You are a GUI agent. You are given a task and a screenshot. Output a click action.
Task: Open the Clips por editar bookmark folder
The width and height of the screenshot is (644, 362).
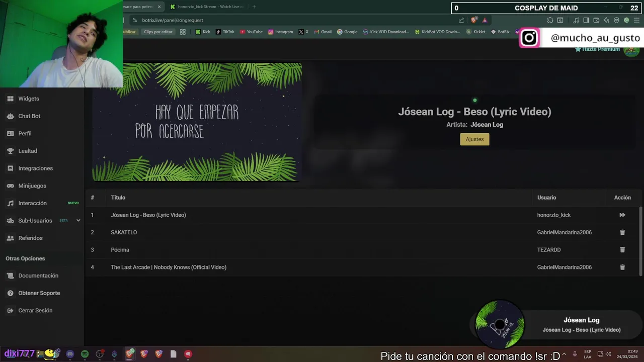pos(158,32)
